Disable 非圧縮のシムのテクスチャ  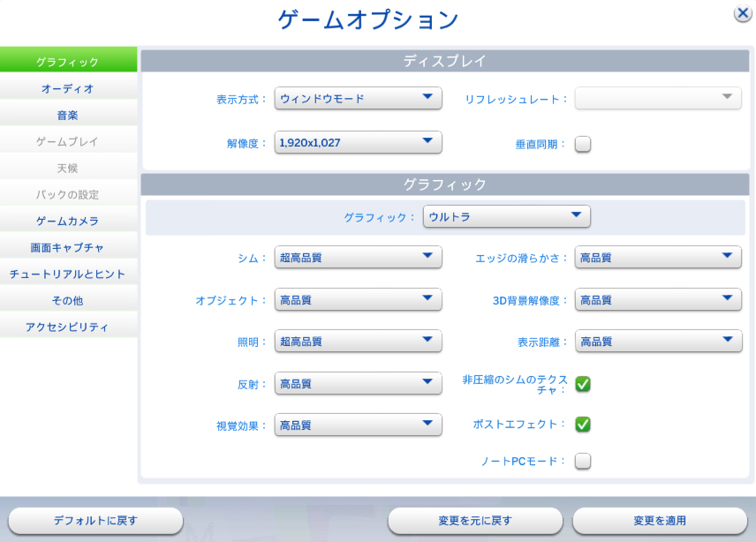coord(583,383)
